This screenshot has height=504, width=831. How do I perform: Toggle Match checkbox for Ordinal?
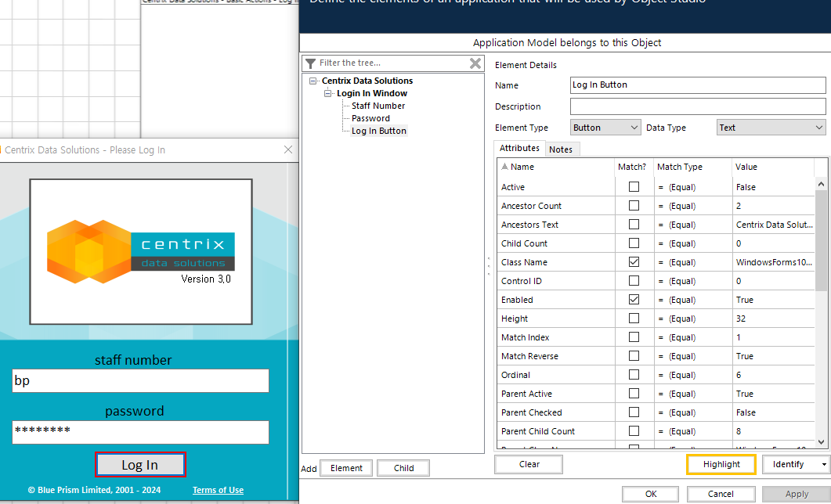pyautogui.click(x=634, y=375)
